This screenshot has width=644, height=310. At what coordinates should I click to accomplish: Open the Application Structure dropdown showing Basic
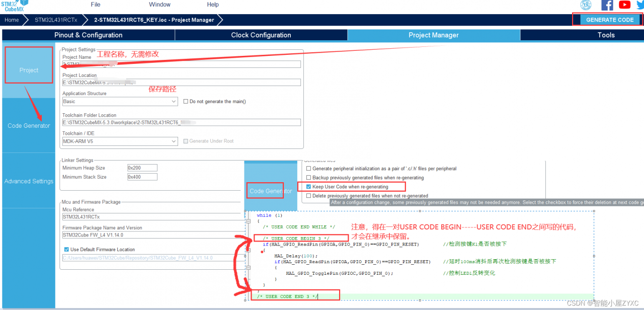(120, 101)
